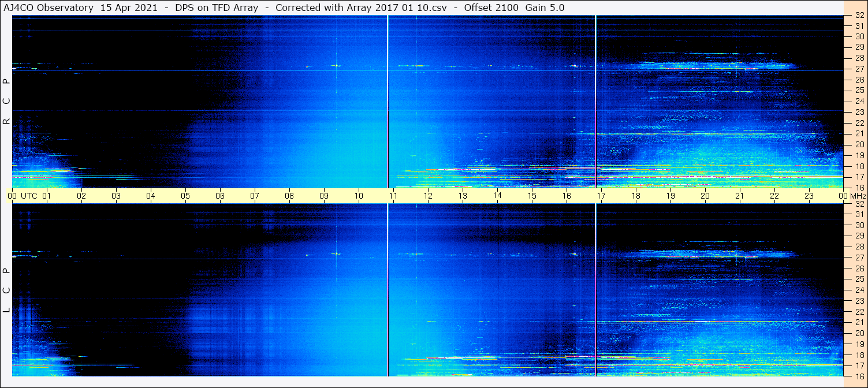
Task: Click the 24 MHz label on upper frequency scale
Action: point(859,101)
